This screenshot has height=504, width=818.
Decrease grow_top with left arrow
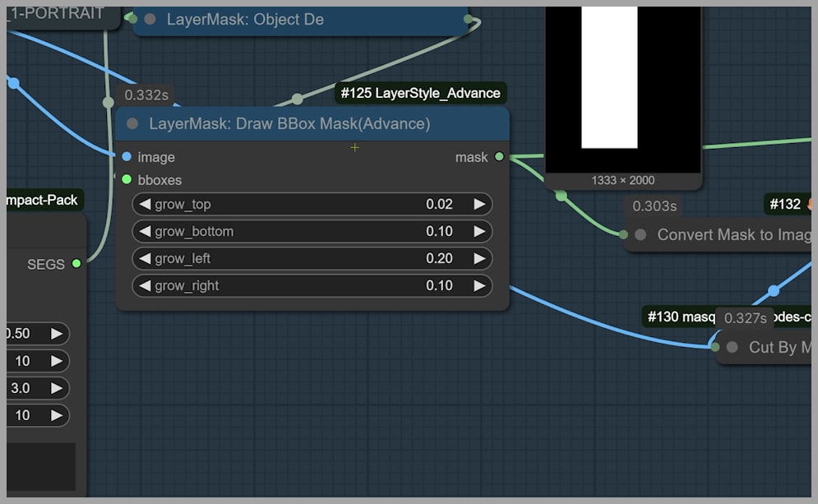pyautogui.click(x=145, y=204)
